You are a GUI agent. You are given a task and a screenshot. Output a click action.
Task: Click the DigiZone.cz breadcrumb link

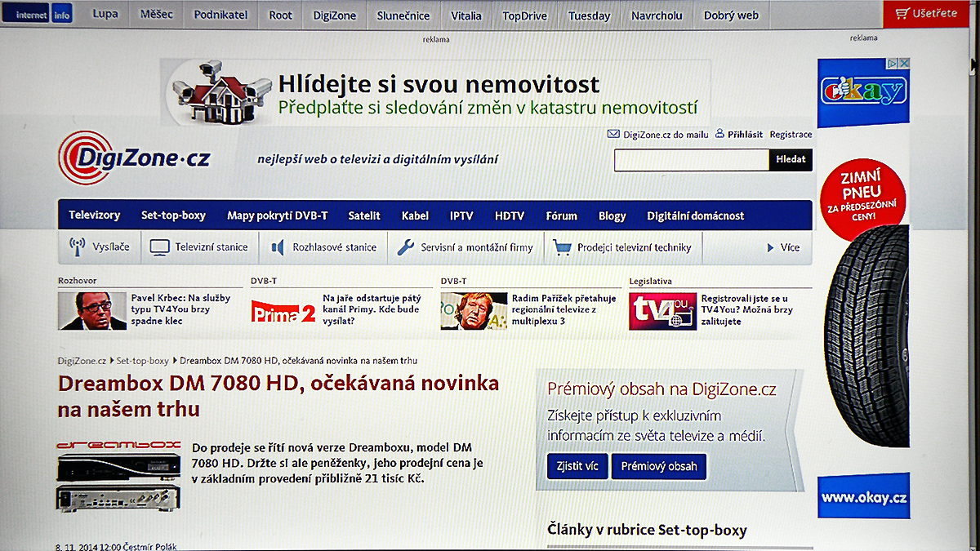click(x=82, y=360)
